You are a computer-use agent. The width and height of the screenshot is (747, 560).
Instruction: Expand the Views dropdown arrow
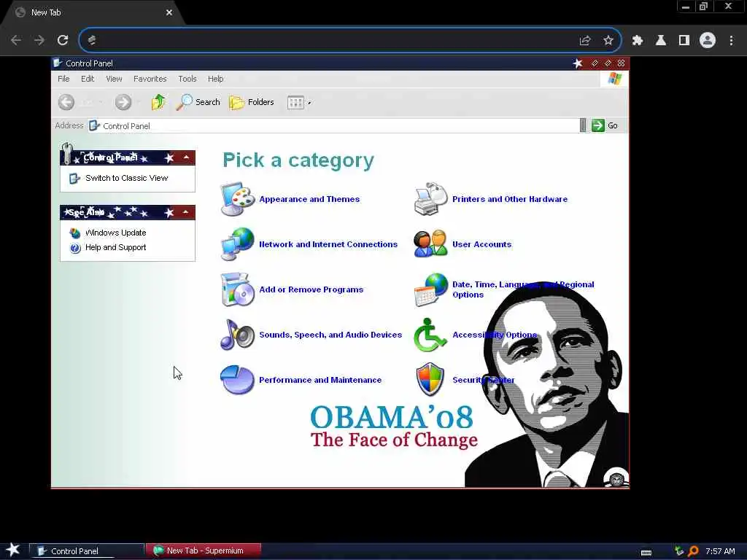point(309,103)
